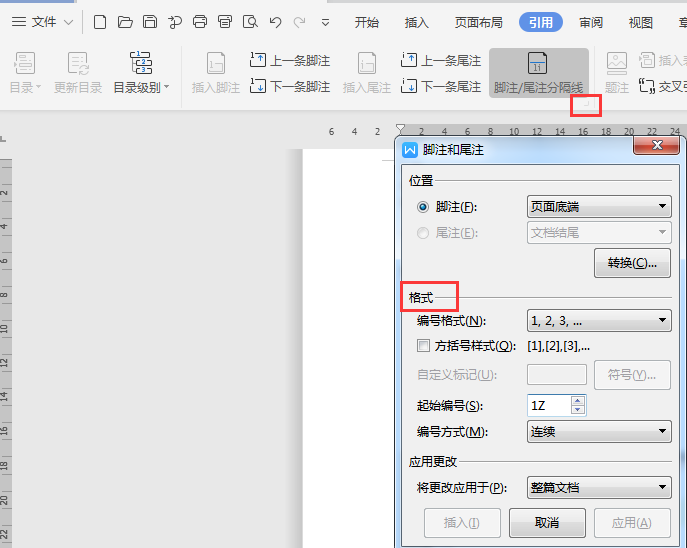The width and height of the screenshot is (687, 548).
Task: Click the Undo arrow icon
Action: [x=276, y=22]
